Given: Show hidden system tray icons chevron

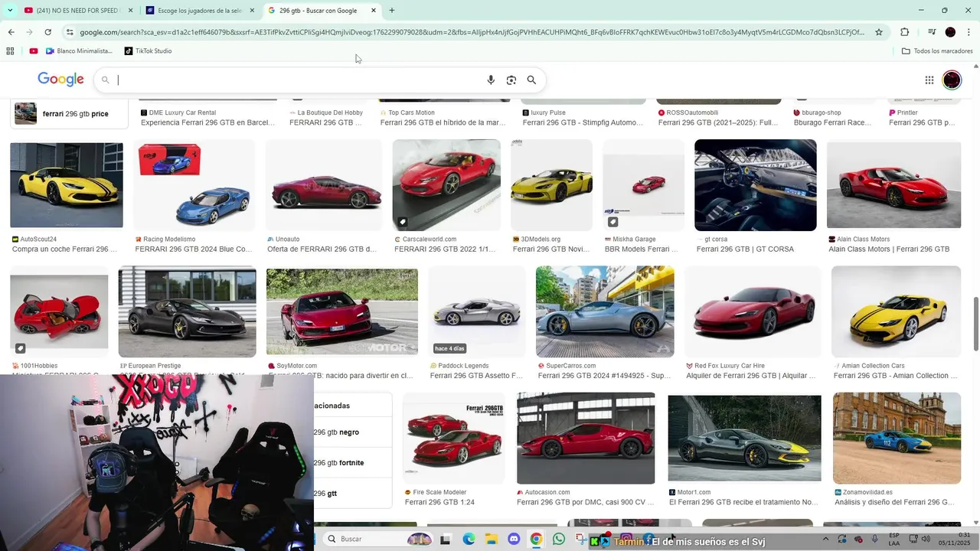Looking at the screenshot, I should [x=825, y=539].
